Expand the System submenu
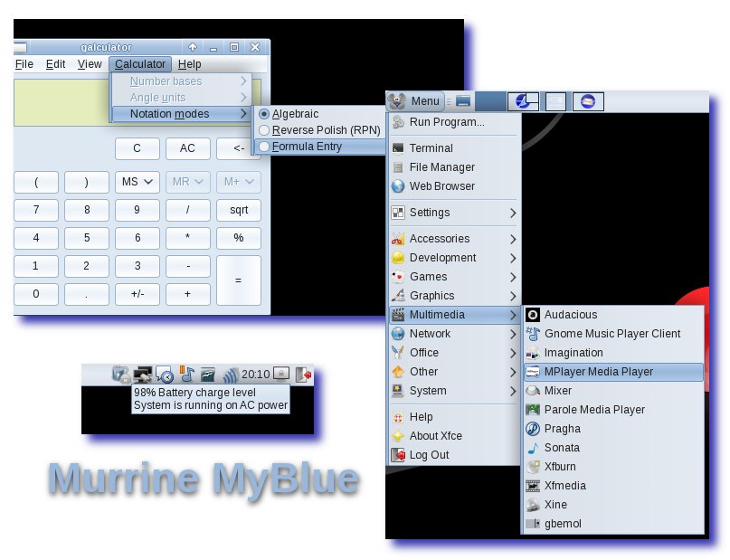The width and height of the screenshot is (730, 560). click(454, 391)
